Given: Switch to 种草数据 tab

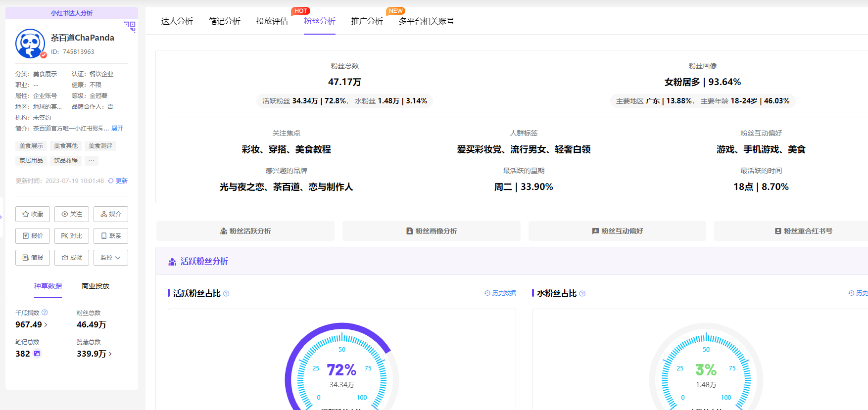Looking at the screenshot, I should [x=48, y=286].
